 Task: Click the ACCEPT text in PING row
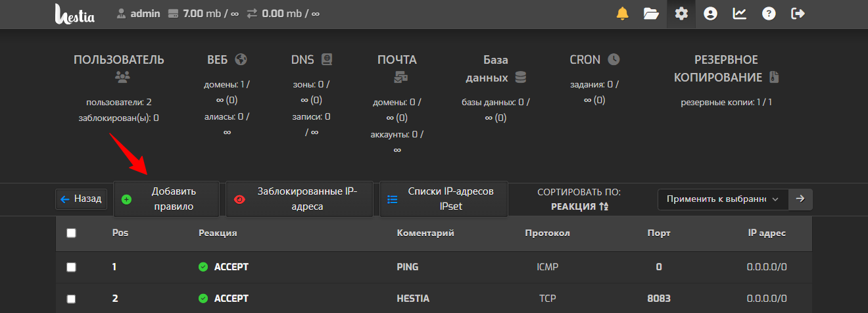click(x=231, y=267)
